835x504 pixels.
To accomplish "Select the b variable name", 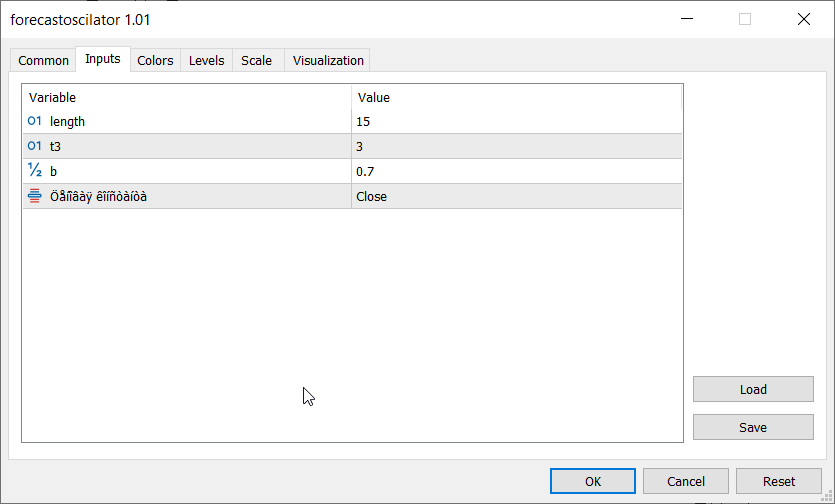I will tap(53, 171).
